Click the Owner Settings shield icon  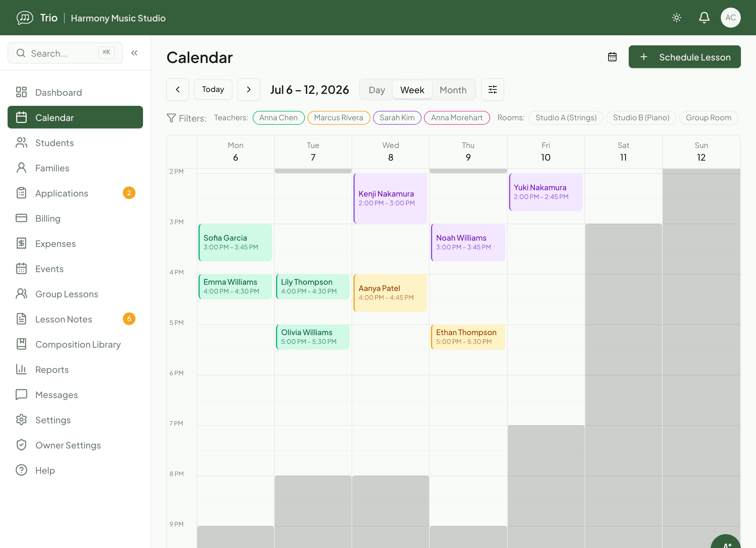[x=21, y=445]
